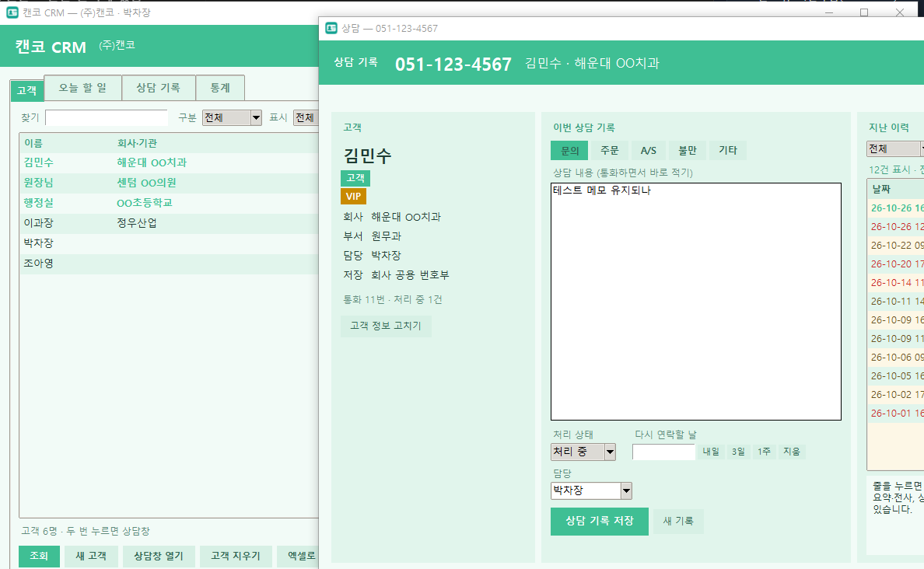This screenshot has width=924, height=569.
Task: Select history row 26-10-02
Action: (896, 395)
